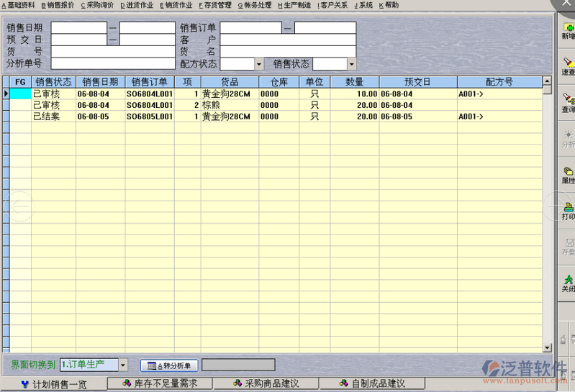Switch to the 库存不足量需求 tab
The width and height of the screenshot is (575, 392).
pos(160,384)
